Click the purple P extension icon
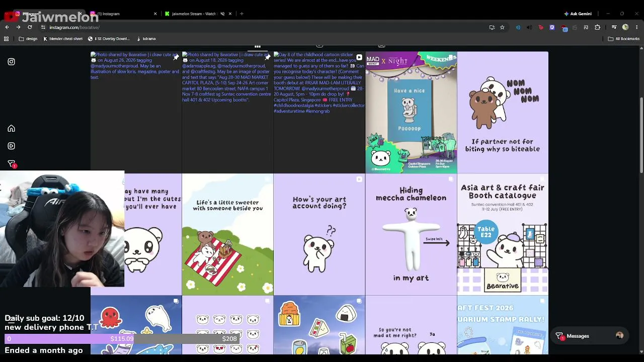The image size is (644, 362). (552, 27)
